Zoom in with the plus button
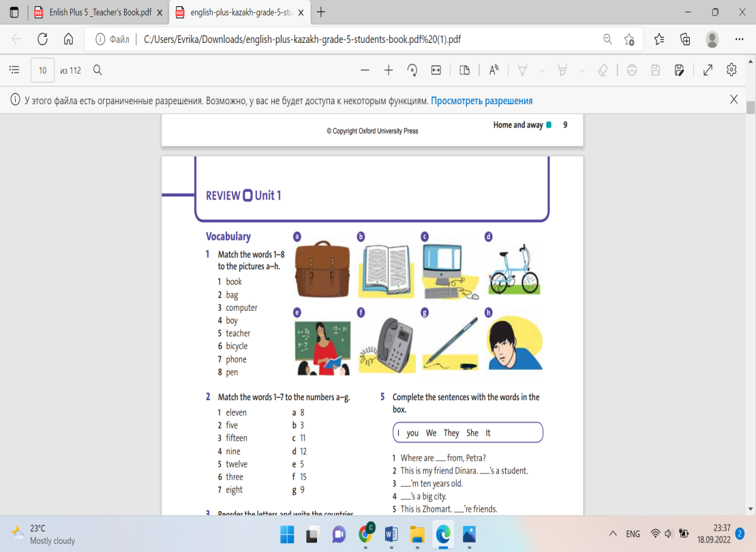Screen dimensions: 756x552 389,70
